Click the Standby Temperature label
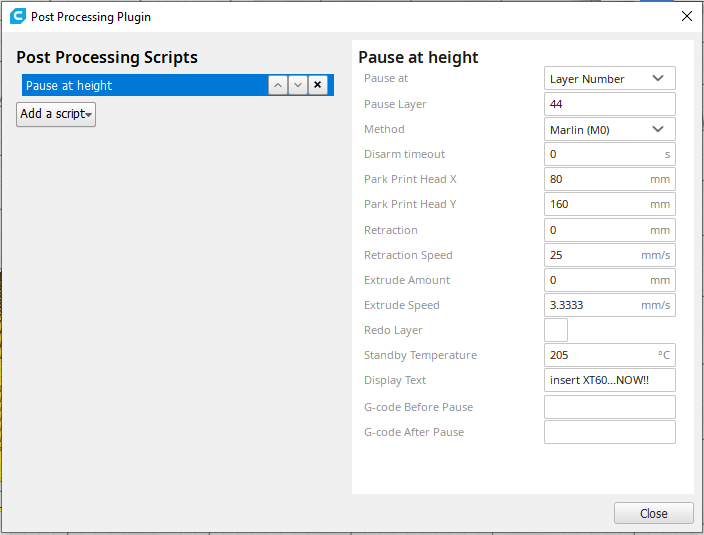Viewport: 704px width, 535px height. point(420,355)
